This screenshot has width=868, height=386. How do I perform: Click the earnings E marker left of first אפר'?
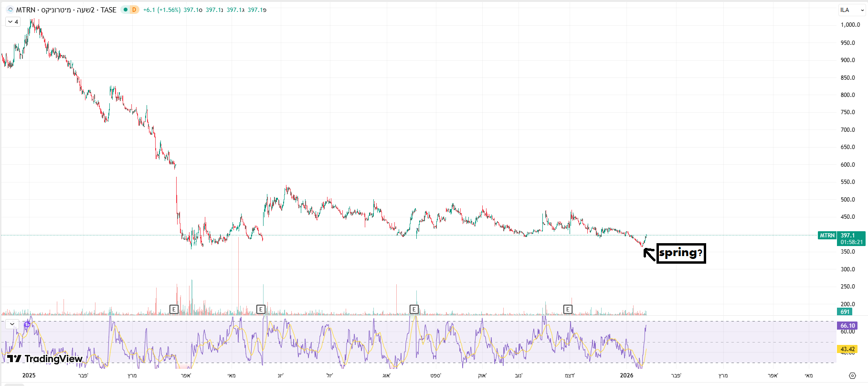click(x=174, y=310)
